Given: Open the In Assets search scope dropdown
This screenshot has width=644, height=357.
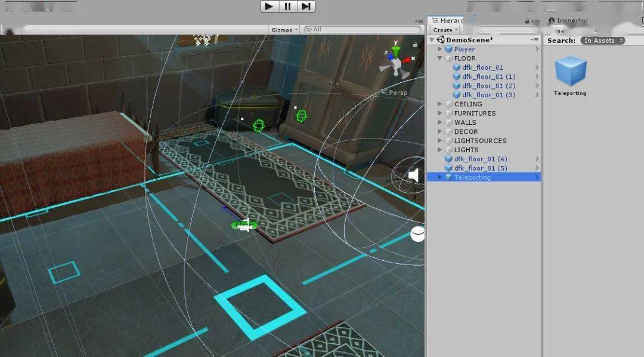Looking at the screenshot, I should [x=602, y=41].
